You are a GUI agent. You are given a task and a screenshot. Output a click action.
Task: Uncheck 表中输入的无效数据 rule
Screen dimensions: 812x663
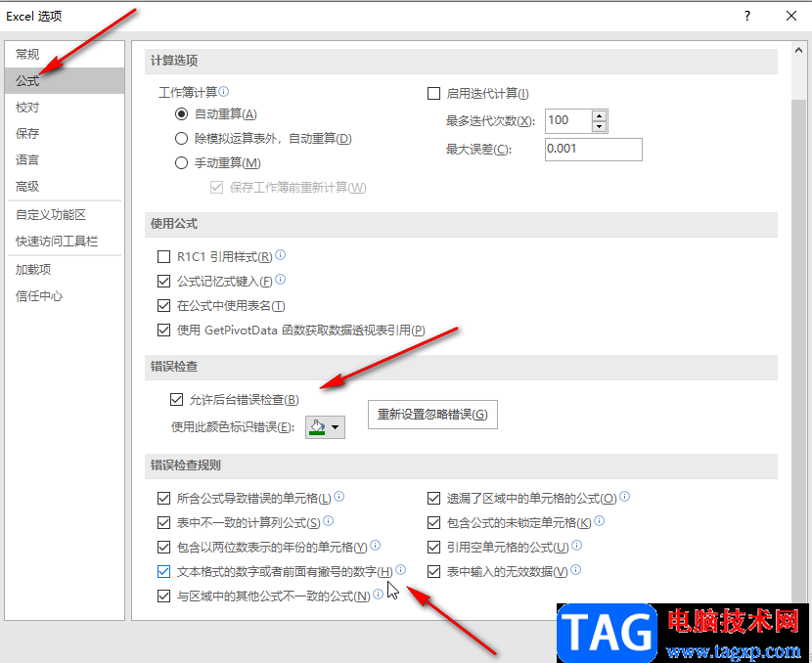tap(434, 571)
